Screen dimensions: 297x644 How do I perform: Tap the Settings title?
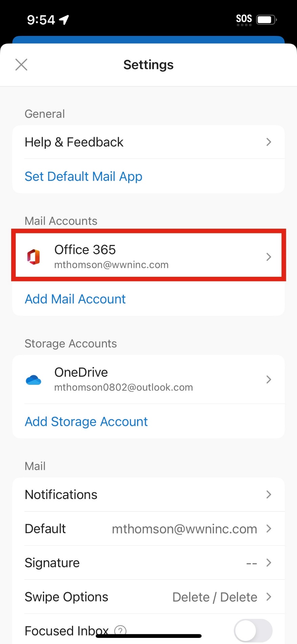[148, 65]
